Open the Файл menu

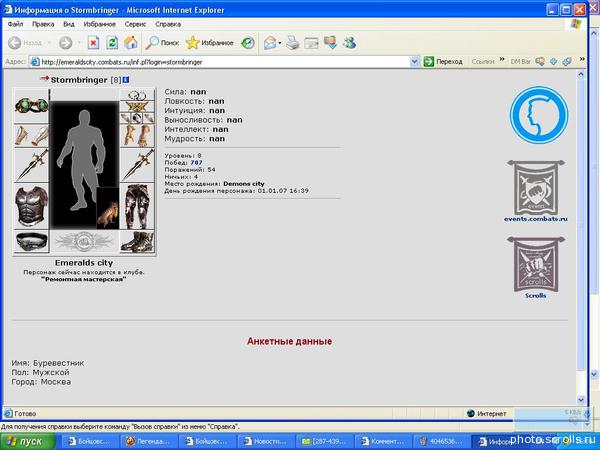click(x=16, y=22)
